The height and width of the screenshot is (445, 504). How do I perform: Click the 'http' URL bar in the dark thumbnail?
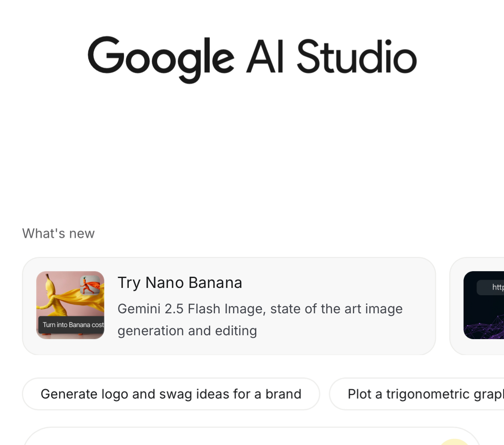[x=491, y=287]
